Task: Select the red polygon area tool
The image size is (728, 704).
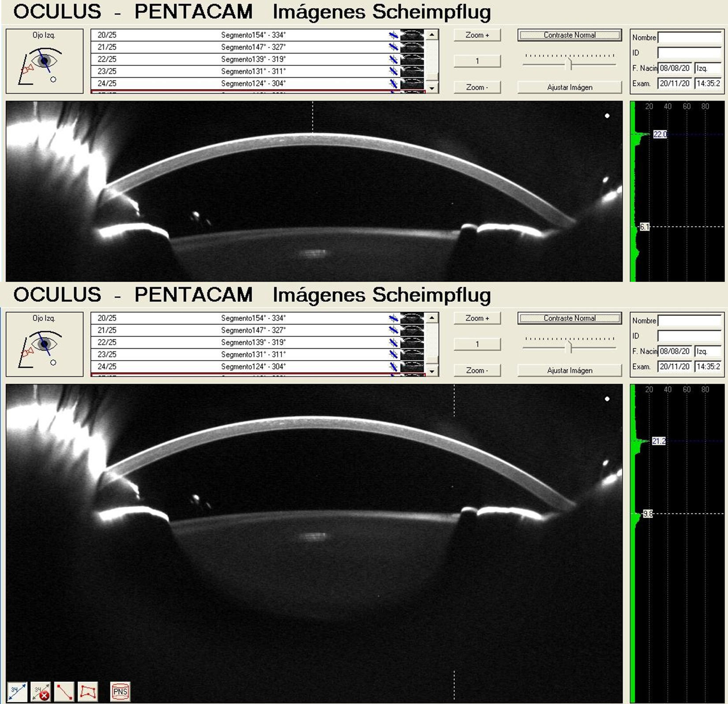Action: (x=88, y=691)
